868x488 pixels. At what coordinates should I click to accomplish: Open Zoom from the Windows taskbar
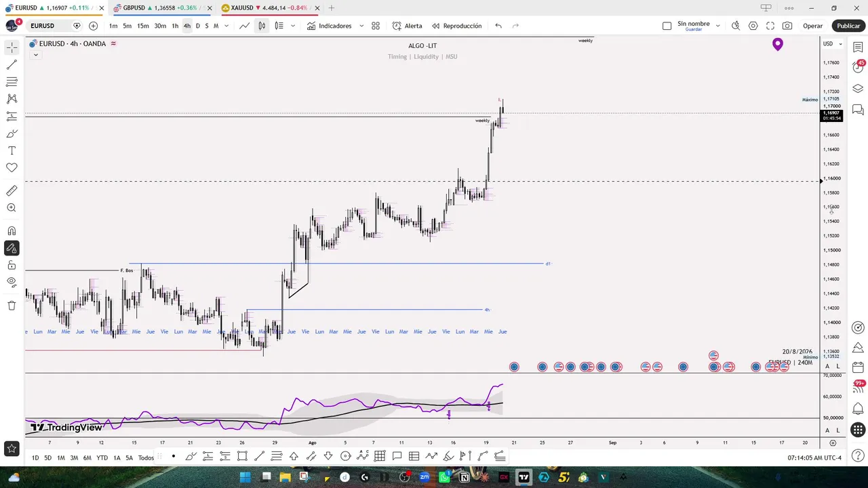click(425, 477)
